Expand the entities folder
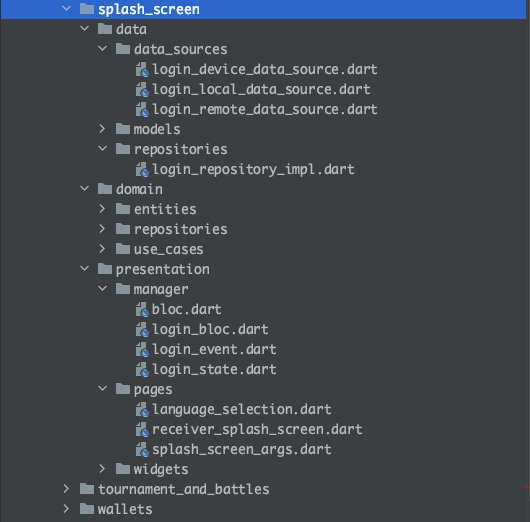Screen dimensions: 530x522 coord(102,209)
